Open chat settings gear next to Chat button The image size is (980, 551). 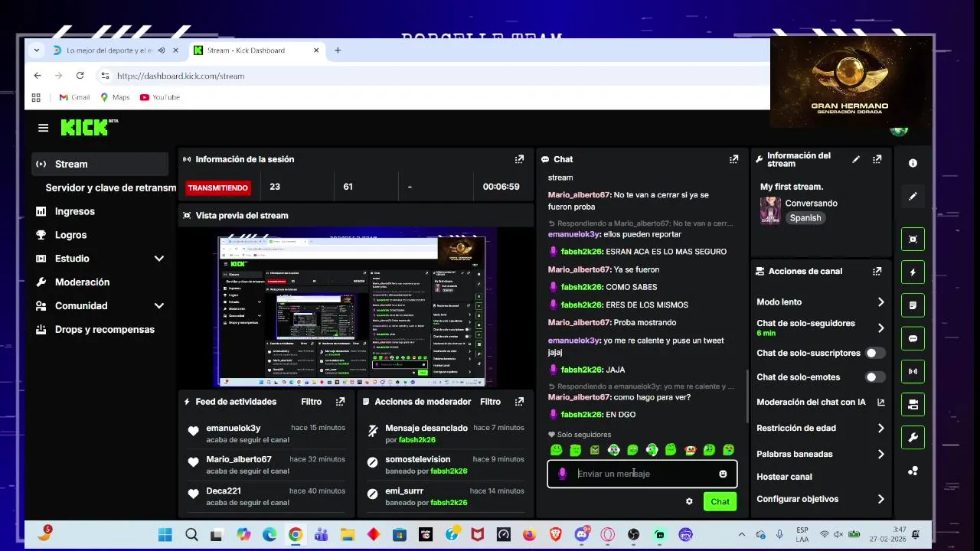click(x=689, y=501)
